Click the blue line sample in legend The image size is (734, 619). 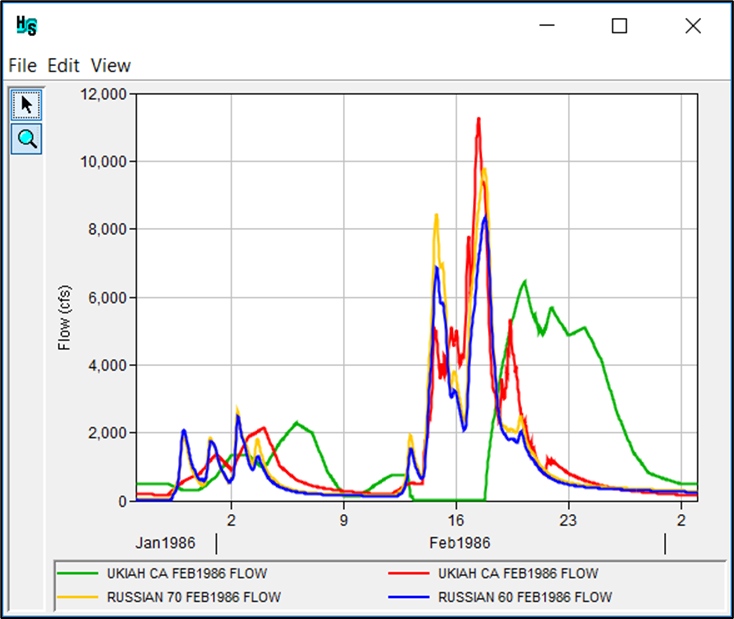pyautogui.click(x=409, y=597)
